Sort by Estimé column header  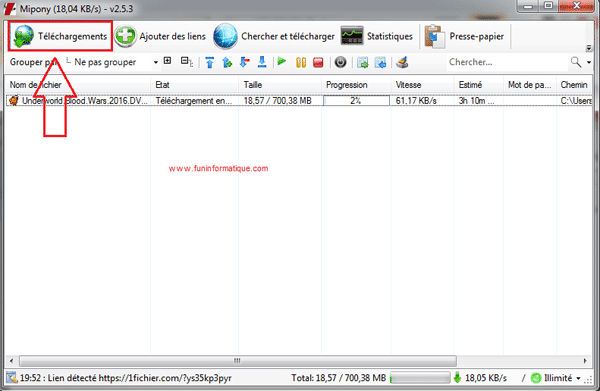pyautogui.click(x=479, y=85)
